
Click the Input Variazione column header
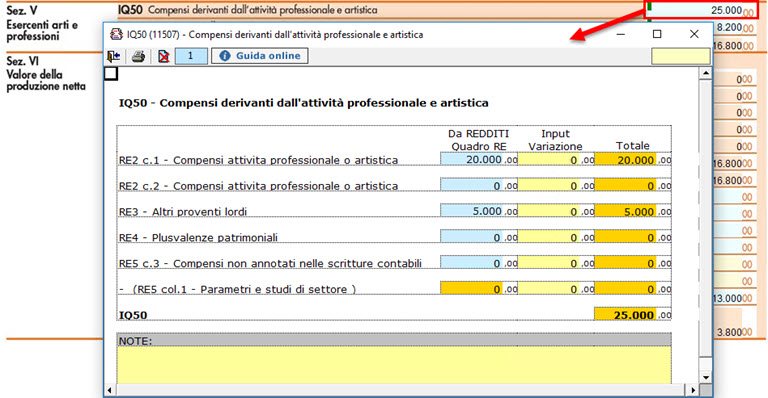tap(555, 140)
